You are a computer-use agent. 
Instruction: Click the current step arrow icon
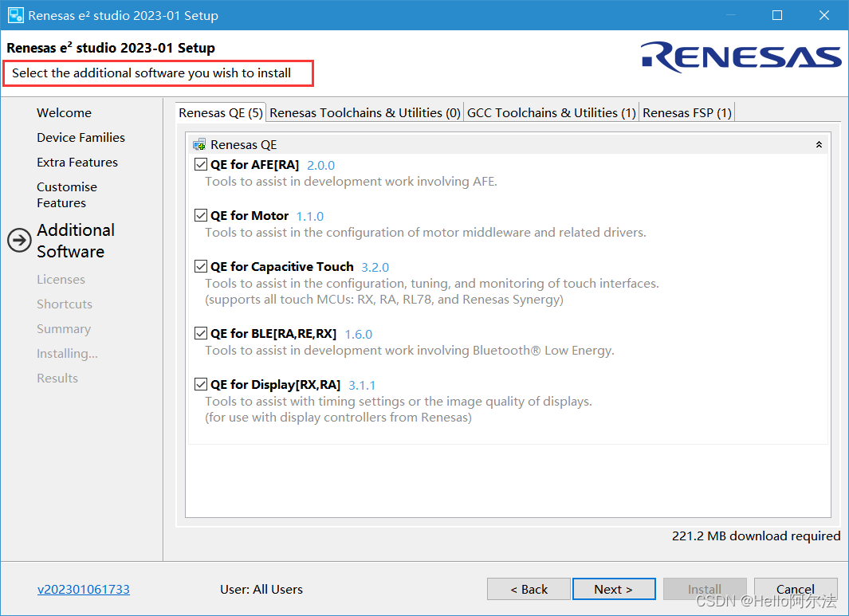(19, 241)
